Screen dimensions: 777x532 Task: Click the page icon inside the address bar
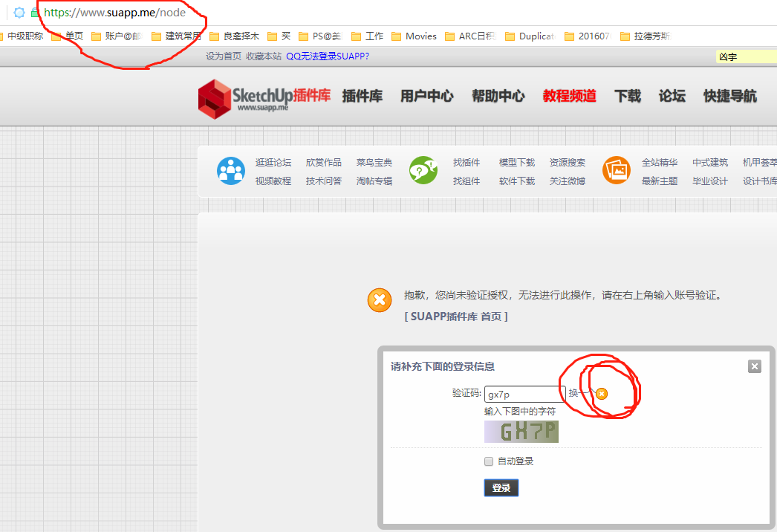pos(33,12)
